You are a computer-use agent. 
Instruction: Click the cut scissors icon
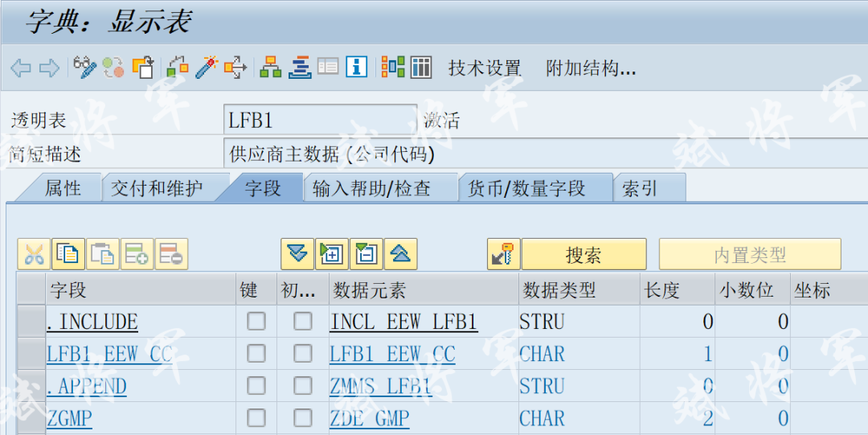click(34, 254)
